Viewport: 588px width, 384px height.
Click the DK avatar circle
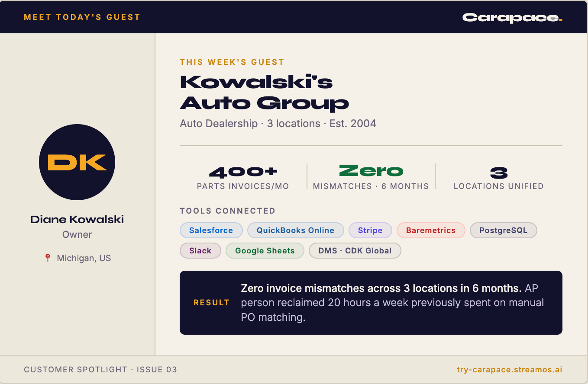77,162
